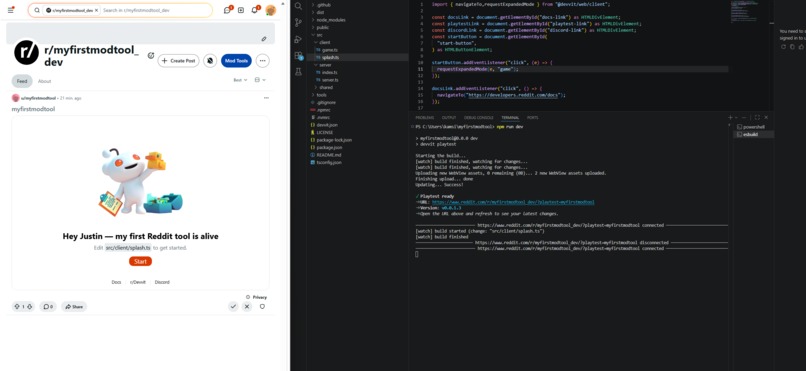
Task: Click the magnifier icon in Reddit search
Action: coord(37,10)
